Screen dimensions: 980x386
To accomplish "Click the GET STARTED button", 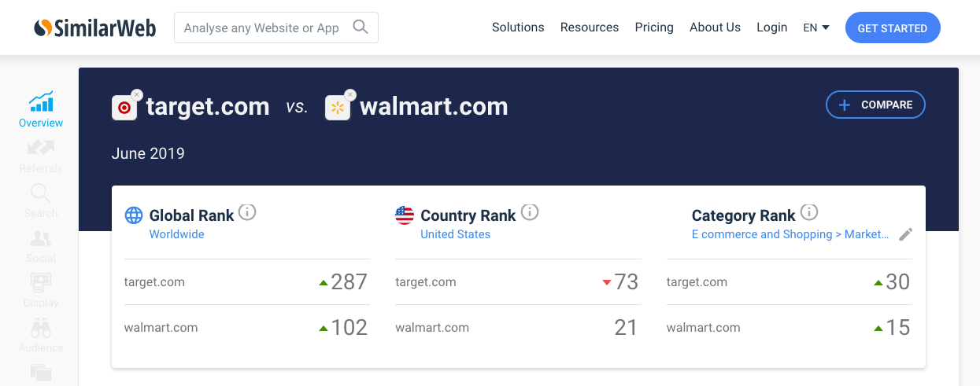I will pos(893,28).
